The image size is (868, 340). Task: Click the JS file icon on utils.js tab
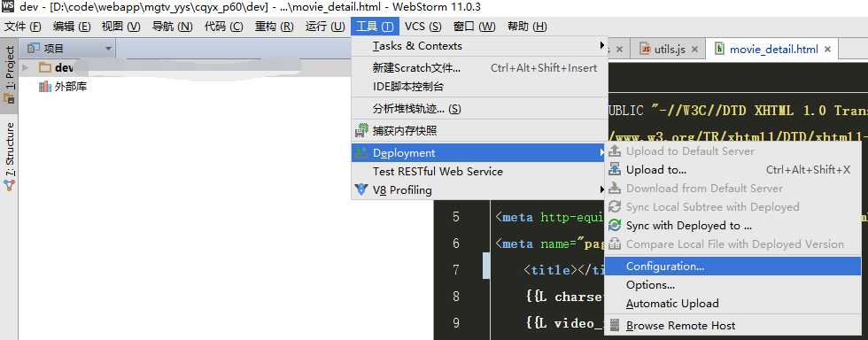pos(645,49)
